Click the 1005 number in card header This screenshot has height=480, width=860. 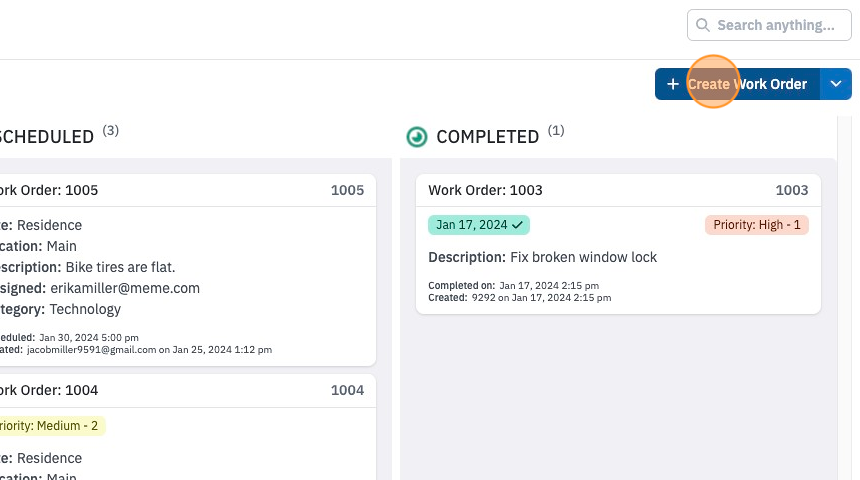347,190
